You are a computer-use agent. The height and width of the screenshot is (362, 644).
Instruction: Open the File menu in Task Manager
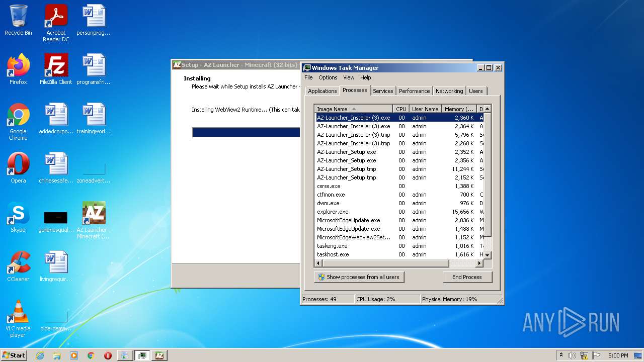[308, 77]
